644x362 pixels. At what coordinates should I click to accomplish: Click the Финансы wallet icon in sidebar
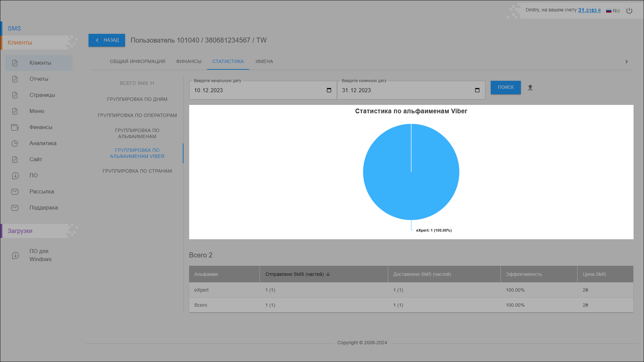tap(15, 127)
